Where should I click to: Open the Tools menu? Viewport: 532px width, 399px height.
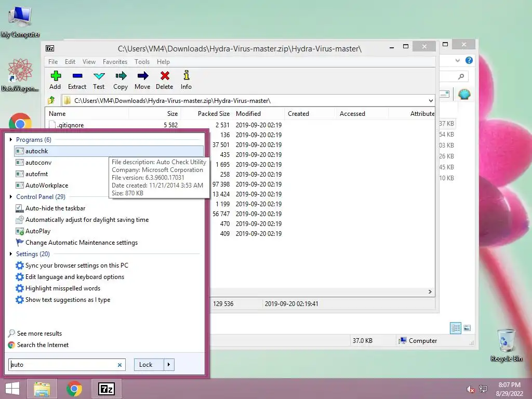142,62
